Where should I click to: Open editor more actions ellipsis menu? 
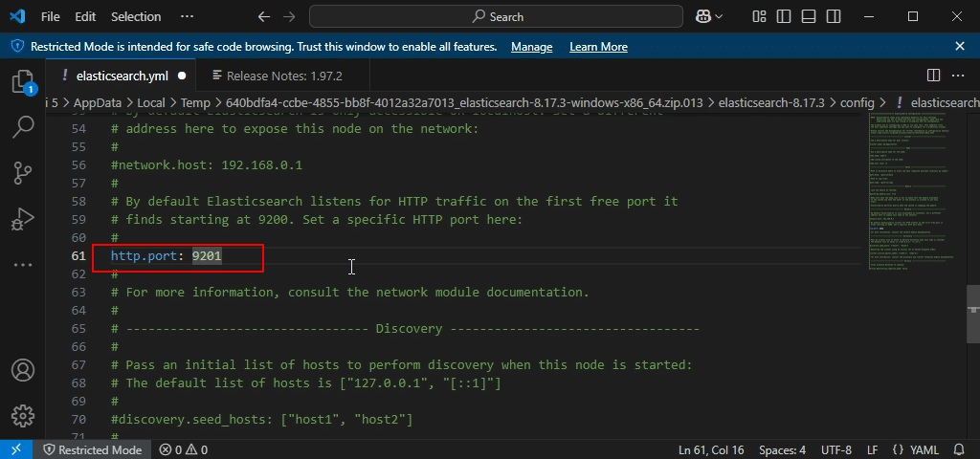(x=960, y=76)
